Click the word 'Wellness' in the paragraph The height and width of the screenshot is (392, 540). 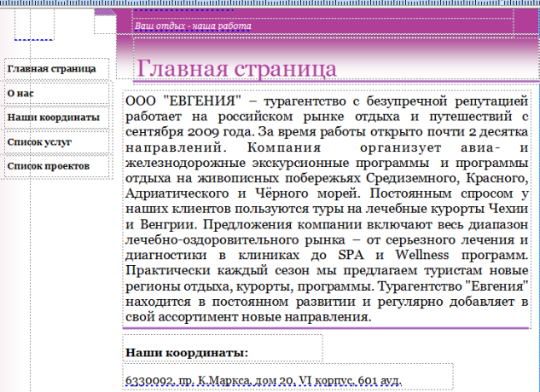pyautogui.click(x=422, y=255)
